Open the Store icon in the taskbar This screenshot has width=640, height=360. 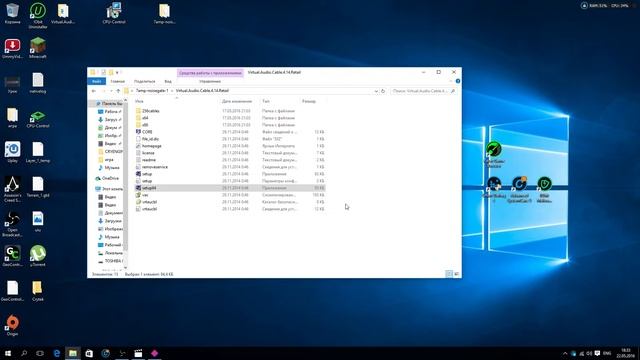(89, 353)
